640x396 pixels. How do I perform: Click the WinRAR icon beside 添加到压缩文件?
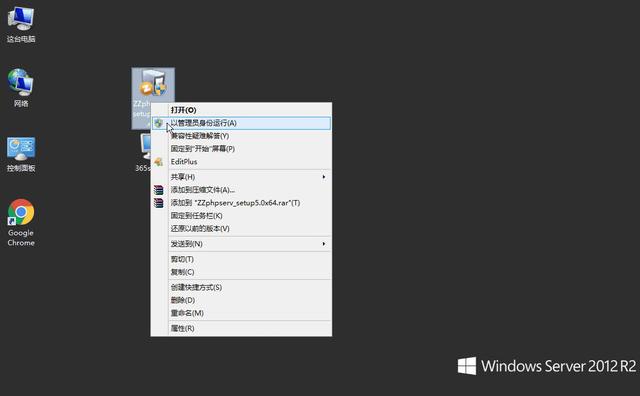click(158, 190)
